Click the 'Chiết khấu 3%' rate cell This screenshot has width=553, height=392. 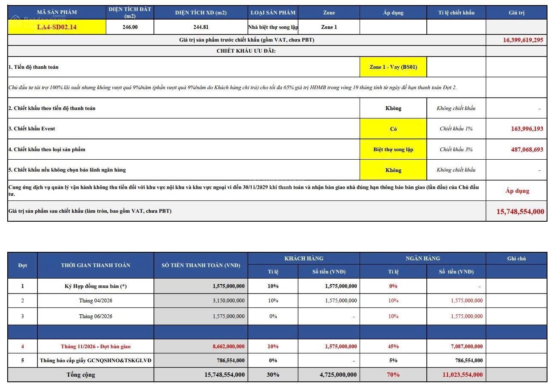[456, 149]
